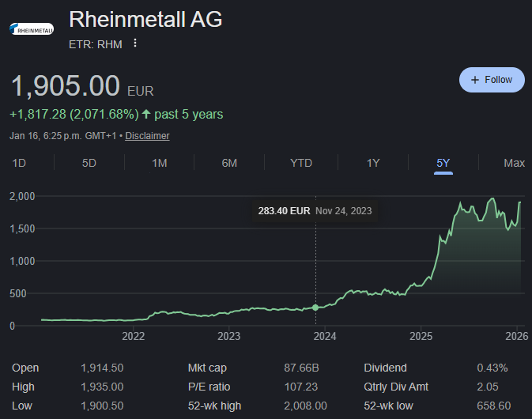Switch to the 1D time range
Screen dimensions: 532x419
(20, 163)
